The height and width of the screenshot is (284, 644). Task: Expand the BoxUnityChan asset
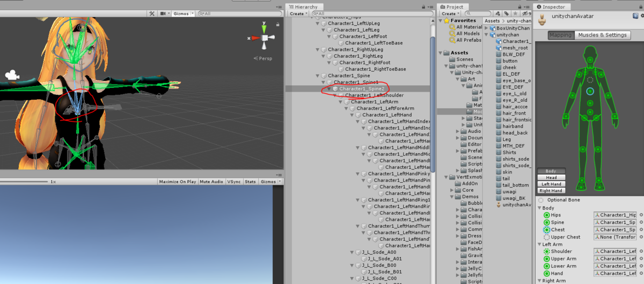487,28
